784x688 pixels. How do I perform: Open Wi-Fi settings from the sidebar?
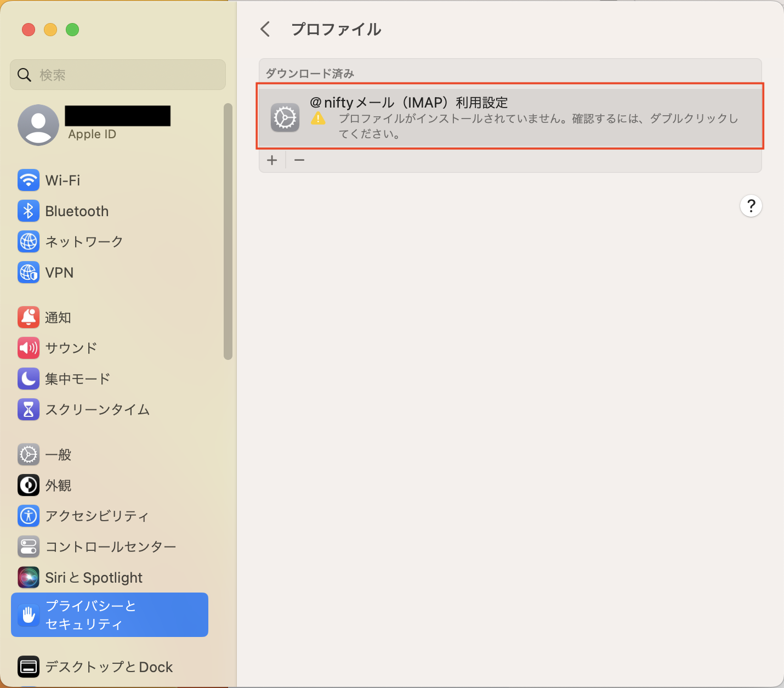point(62,180)
